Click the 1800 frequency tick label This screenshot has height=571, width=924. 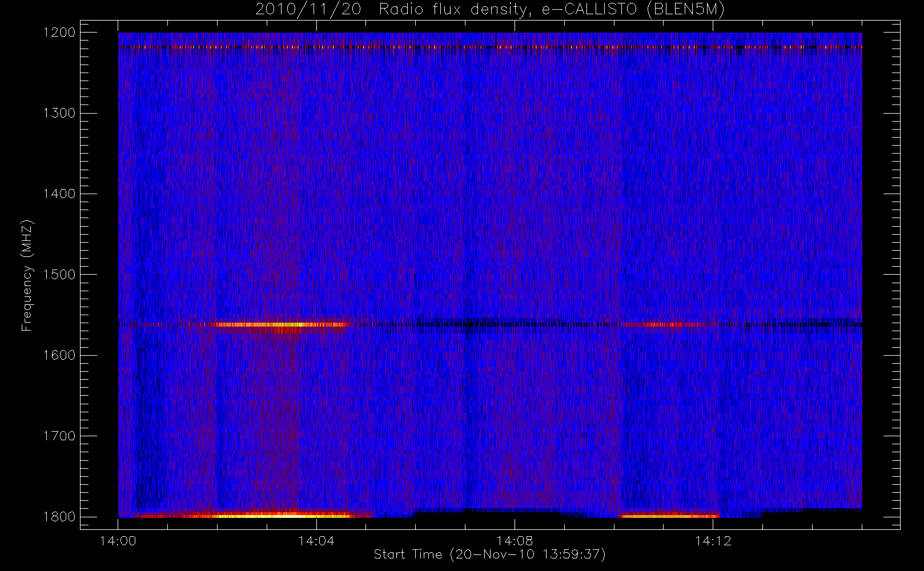click(x=60, y=517)
